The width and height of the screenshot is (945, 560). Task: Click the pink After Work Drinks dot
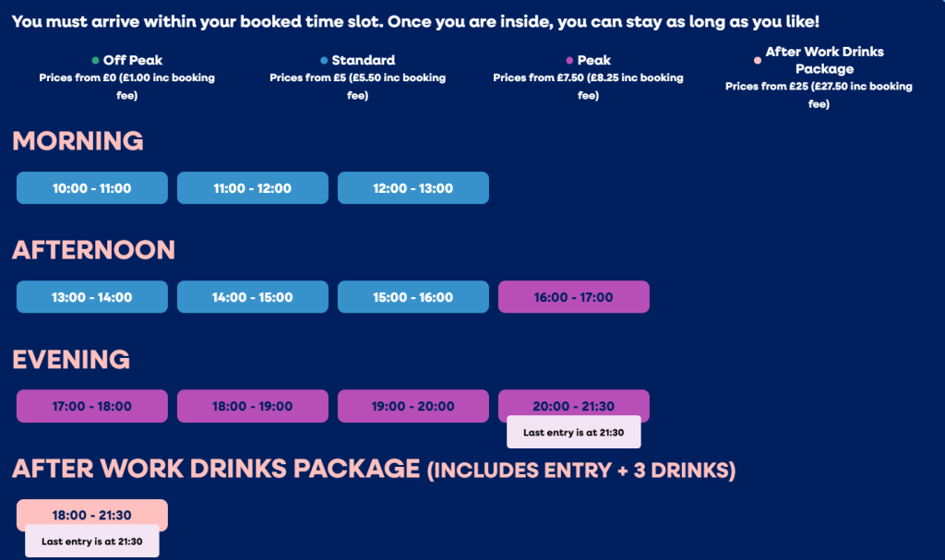click(758, 61)
